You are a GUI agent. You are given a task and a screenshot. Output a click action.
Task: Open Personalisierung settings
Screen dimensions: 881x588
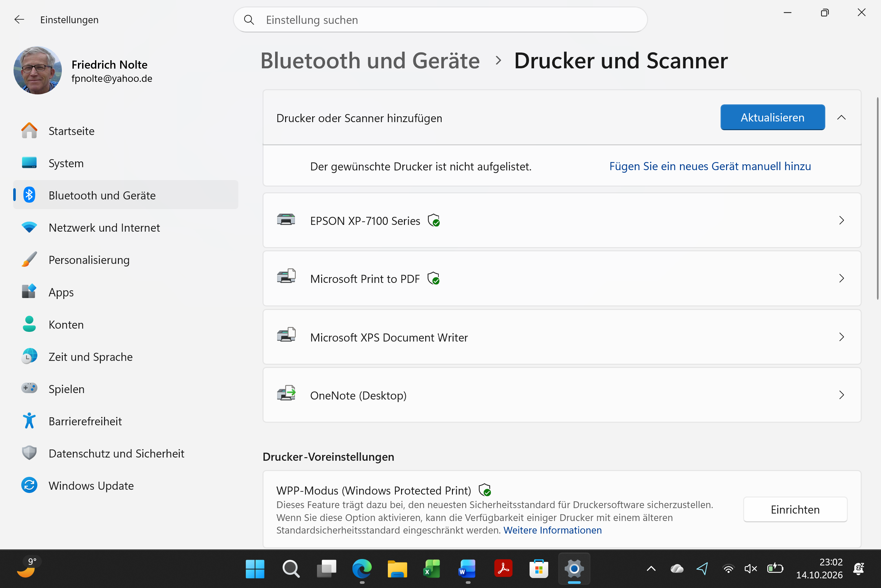click(x=126, y=260)
